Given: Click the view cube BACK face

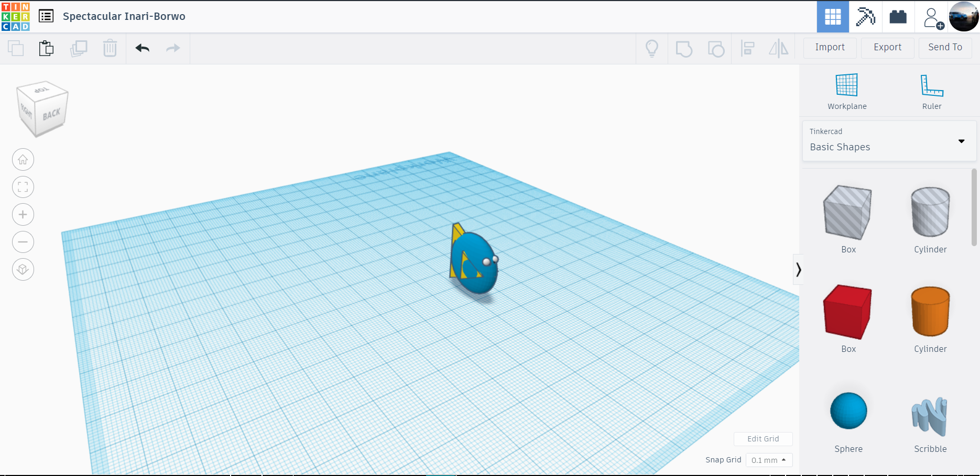Looking at the screenshot, I should pos(51,114).
